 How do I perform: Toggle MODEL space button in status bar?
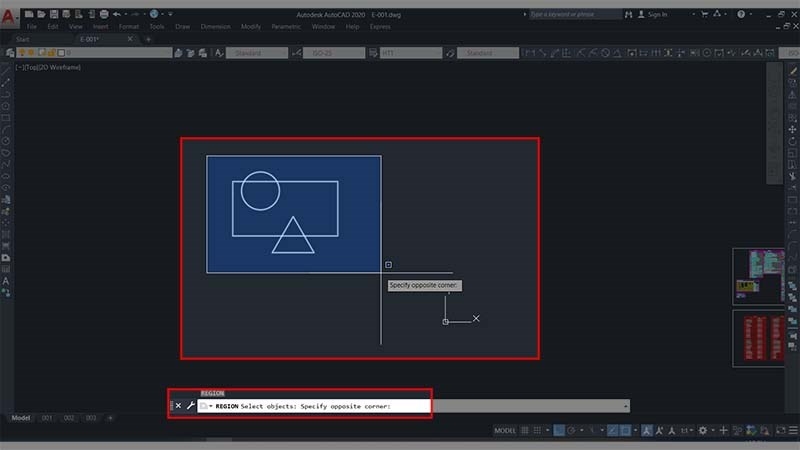tap(505, 431)
